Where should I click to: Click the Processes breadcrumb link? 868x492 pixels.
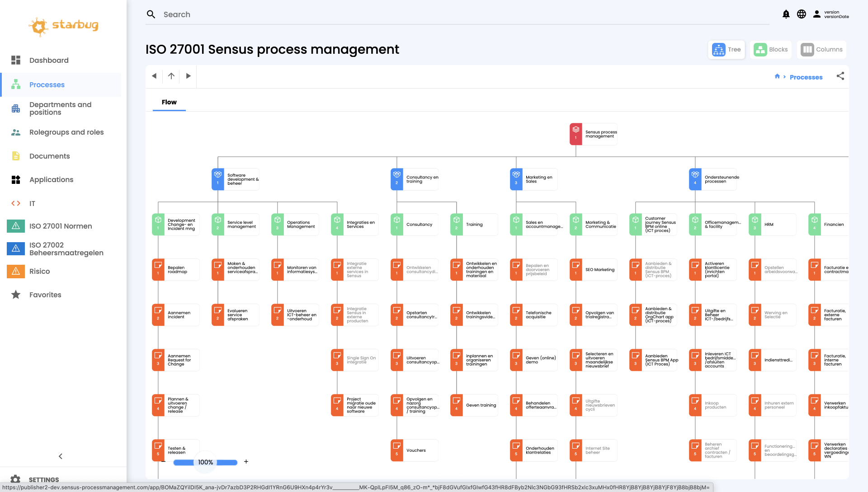(x=806, y=77)
